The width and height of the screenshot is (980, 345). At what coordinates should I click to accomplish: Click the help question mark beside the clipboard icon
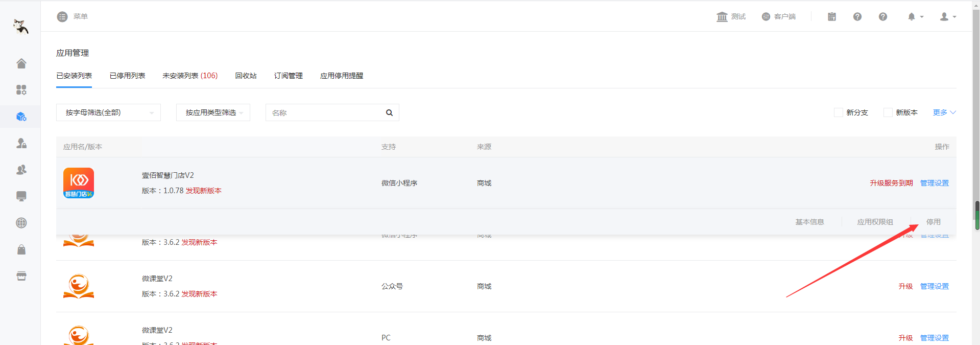click(x=857, y=17)
